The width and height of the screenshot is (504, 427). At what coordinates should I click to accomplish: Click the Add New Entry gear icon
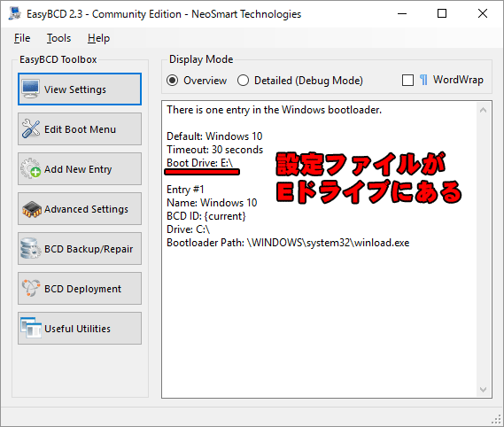coord(31,168)
